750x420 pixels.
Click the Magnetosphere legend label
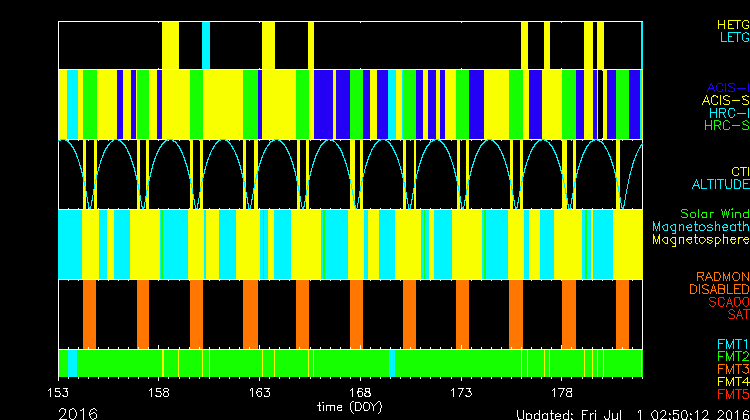point(700,240)
